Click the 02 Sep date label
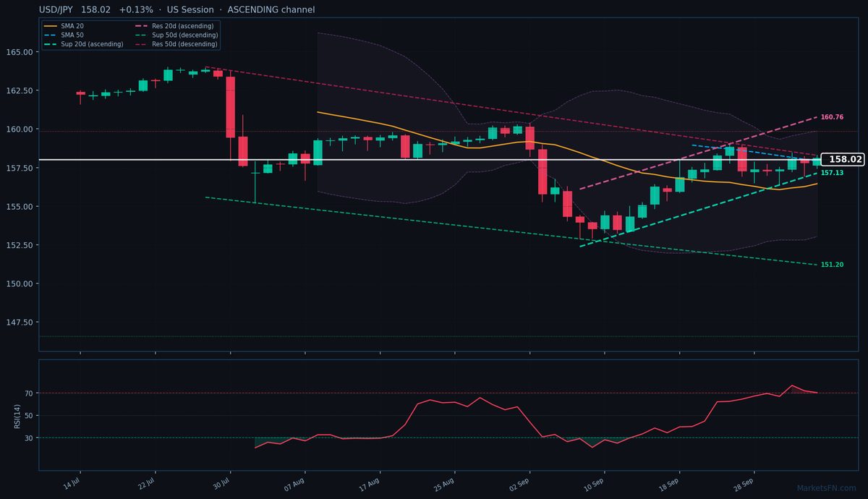Screen dimensions: 868x499 tap(521, 484)
